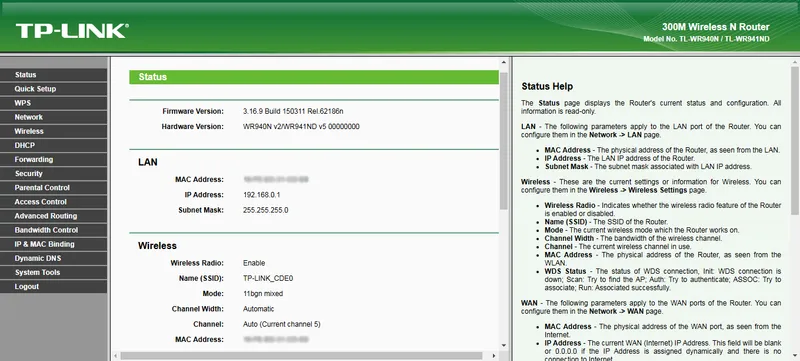Click the Status Help heading

[x=547, y=87]
